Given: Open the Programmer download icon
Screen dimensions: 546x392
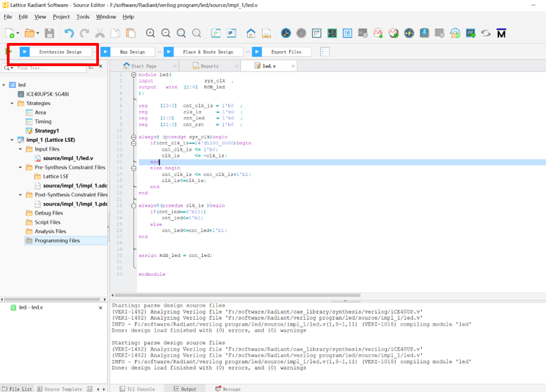Looking at the screenshot, I should [x=425, y=33].
